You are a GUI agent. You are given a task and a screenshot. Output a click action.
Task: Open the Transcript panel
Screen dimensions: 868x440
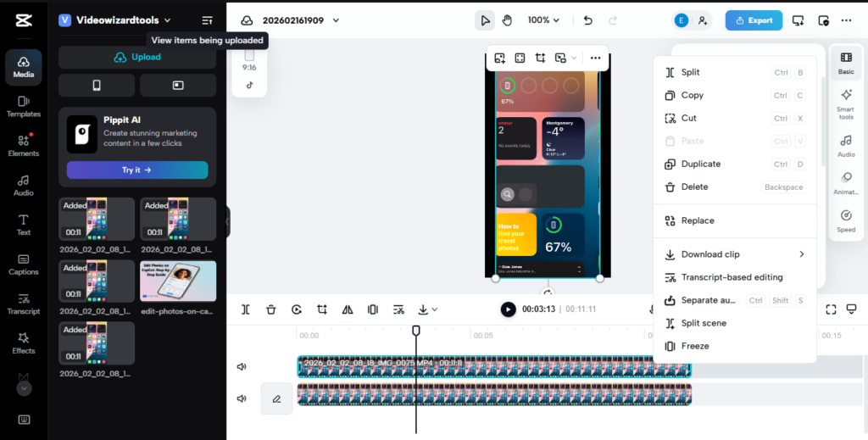click(x=23, y=304)
